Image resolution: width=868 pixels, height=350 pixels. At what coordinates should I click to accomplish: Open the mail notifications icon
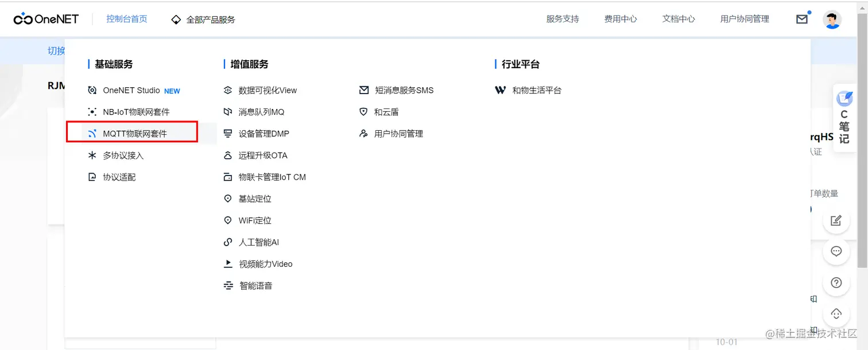802,19
